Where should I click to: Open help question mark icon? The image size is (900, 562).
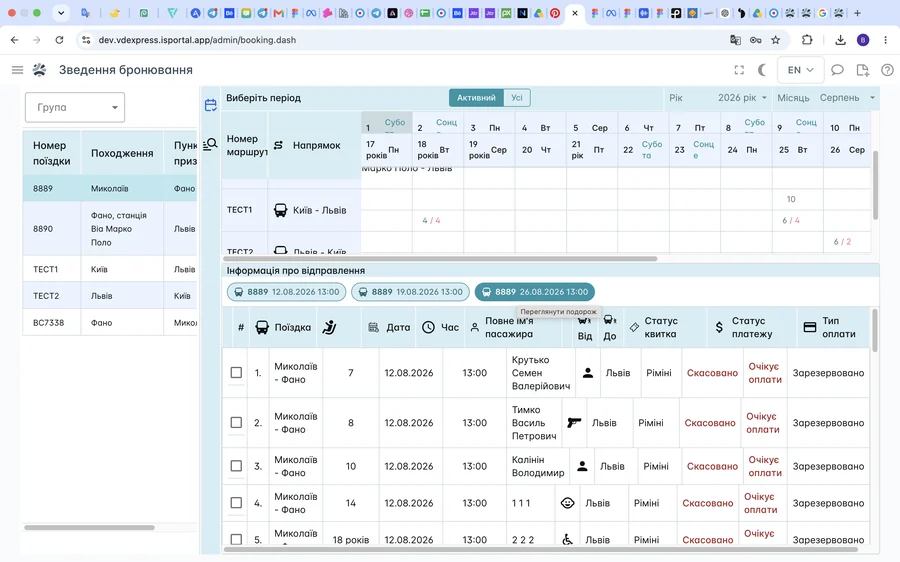point(887,70)
